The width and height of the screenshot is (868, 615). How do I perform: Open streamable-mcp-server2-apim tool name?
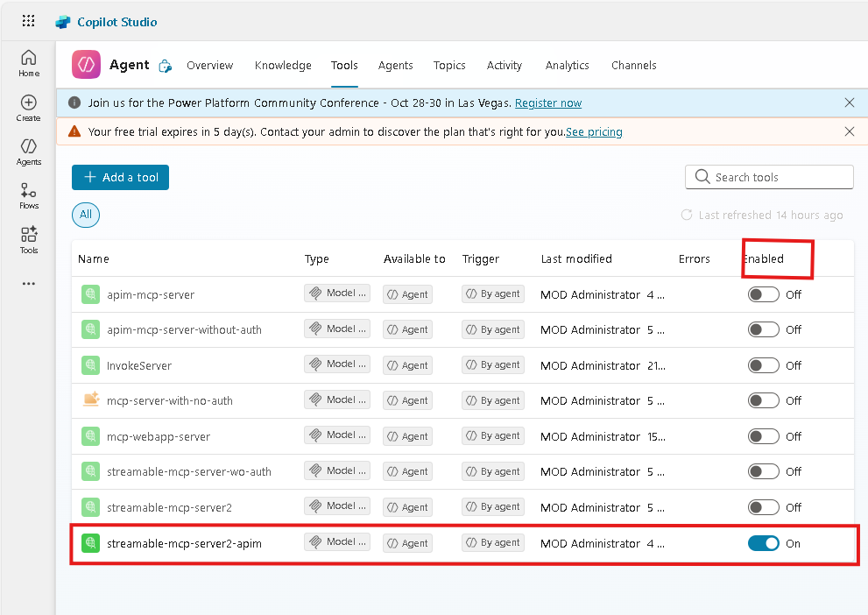[184, 543]
